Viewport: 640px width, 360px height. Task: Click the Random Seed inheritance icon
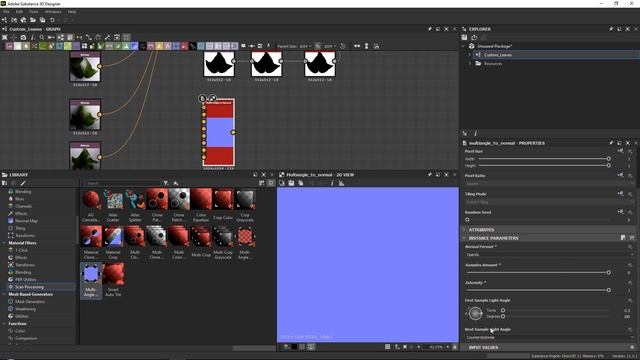620,212
